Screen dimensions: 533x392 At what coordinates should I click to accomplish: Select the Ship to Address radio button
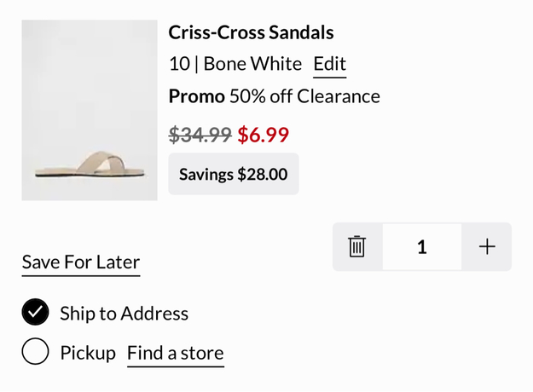coord(35,313)
